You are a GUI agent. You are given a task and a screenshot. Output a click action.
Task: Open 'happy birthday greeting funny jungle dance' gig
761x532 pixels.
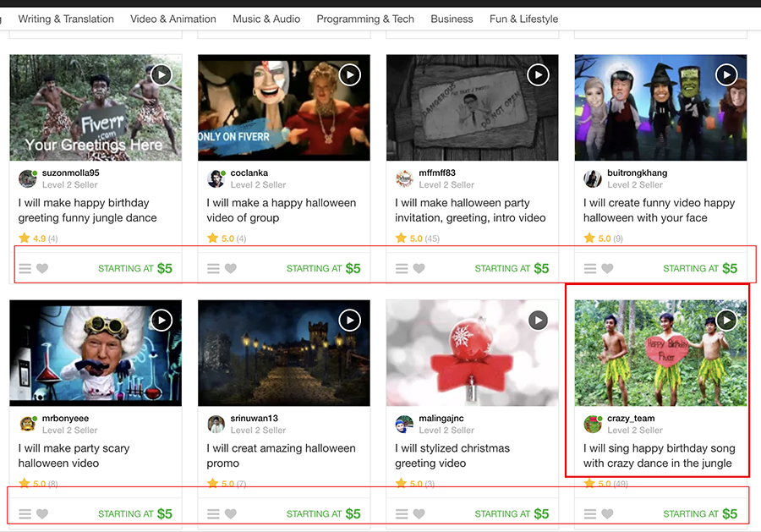click(87, 211)
